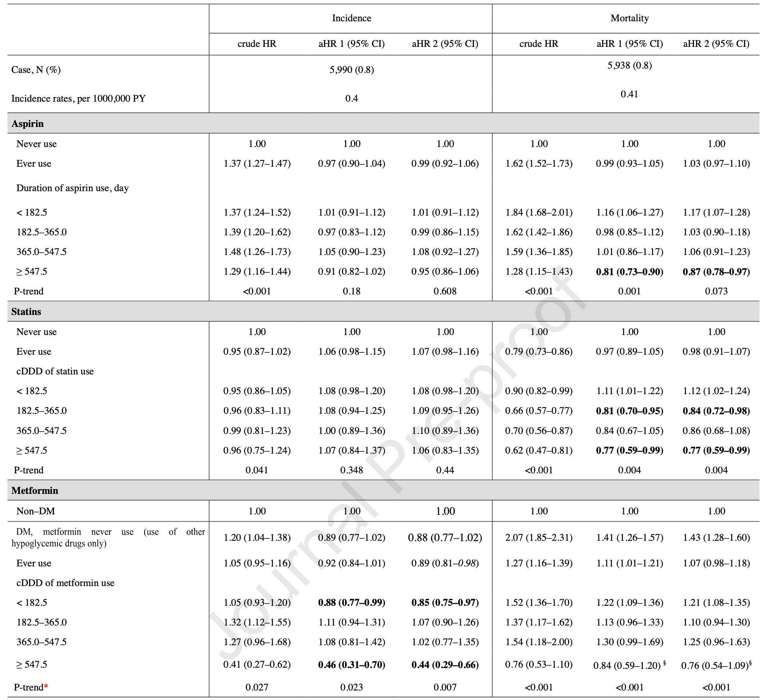Select the Incidence column group heading
This screenshot has height=700, width=765.
click(351, 18)
